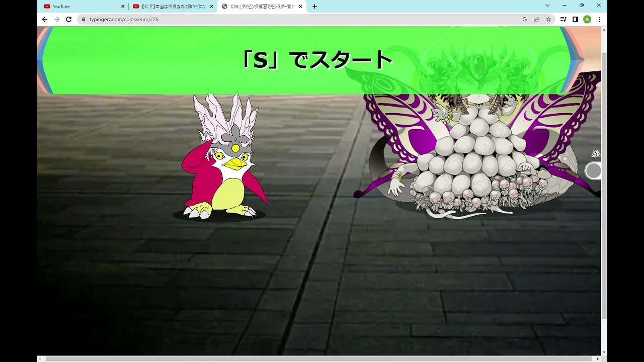Switch to the second YouTube video tab

(x=173, y=7)
